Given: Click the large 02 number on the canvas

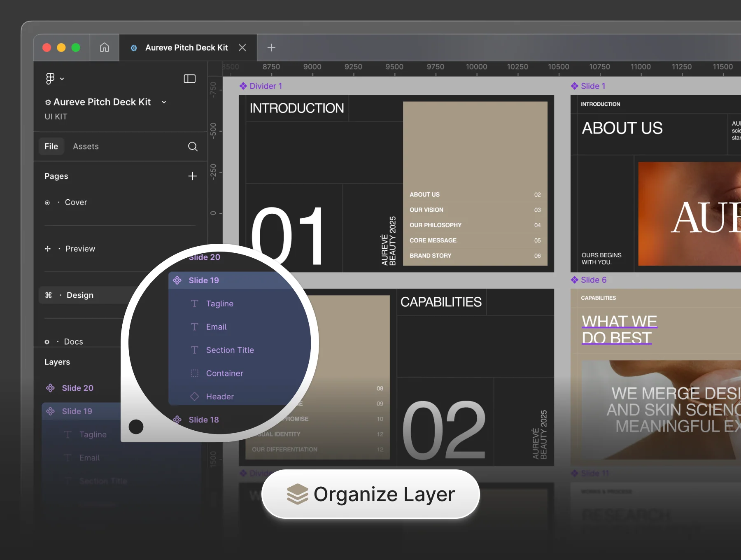Looking at the screenshot, I should tap(444, 430).
